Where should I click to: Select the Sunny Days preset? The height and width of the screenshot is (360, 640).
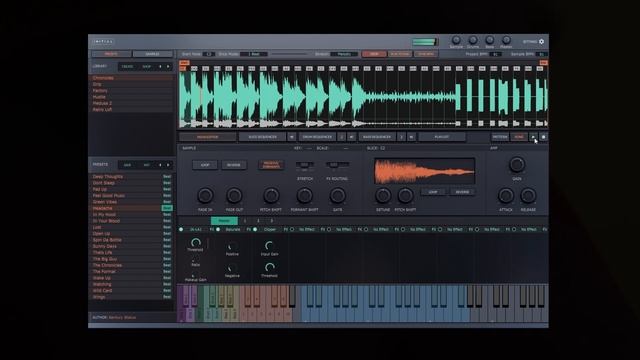(132, 246)
